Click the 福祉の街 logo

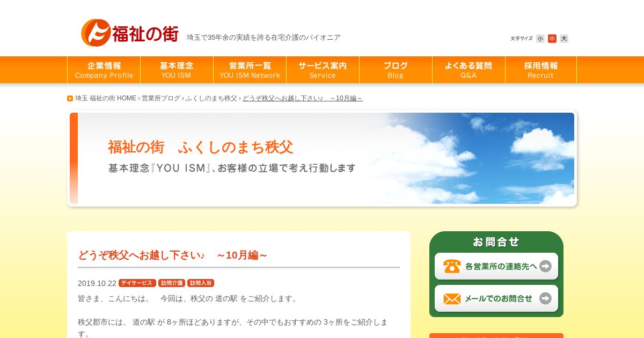pyautogui.click(x=130, y=33)
